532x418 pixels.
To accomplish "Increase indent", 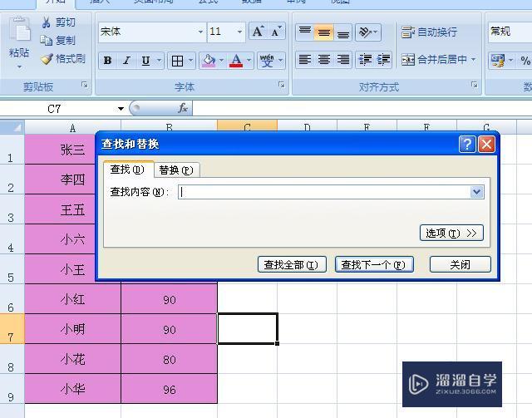I will (383, 60).
